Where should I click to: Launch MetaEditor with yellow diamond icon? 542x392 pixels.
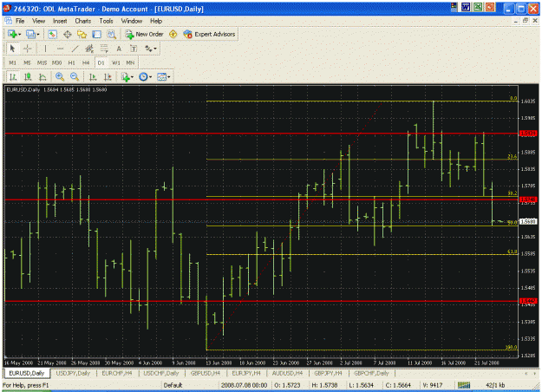tap(173, 34)
